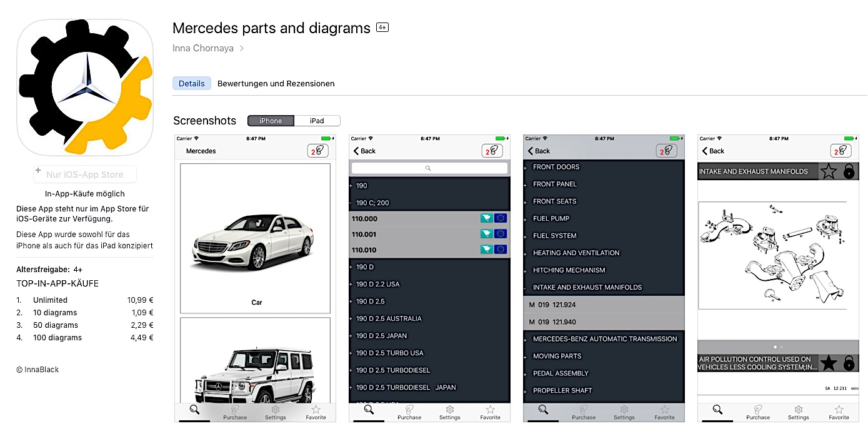The image size is (868, 426).
Task: Open the Settings gear in second screenshot
Action: tap(449, 412)
